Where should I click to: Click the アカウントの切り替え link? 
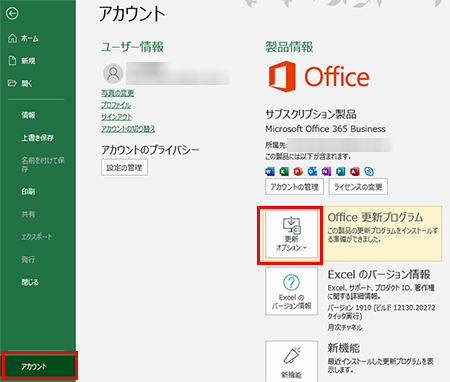pyautogui.click(x=128, y=129)
